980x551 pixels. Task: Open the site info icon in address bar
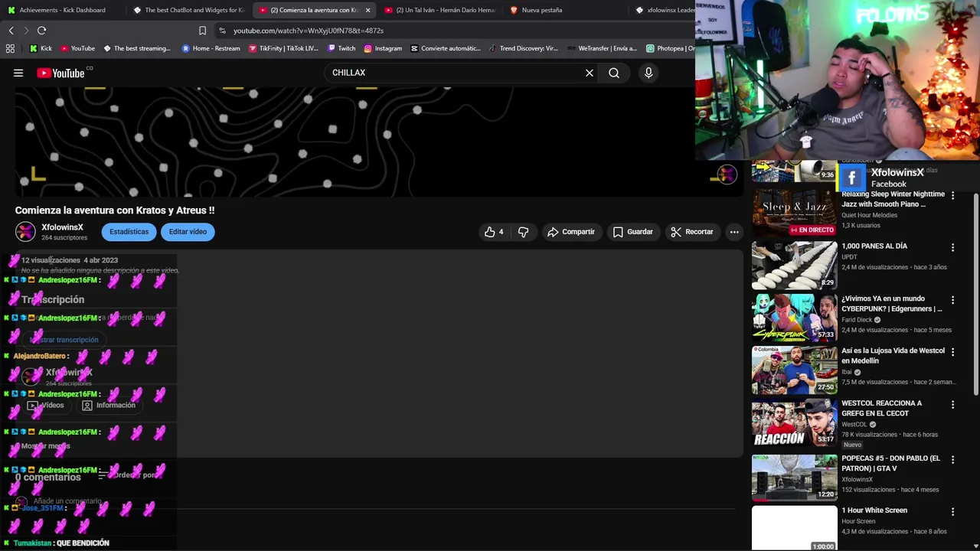point(222,31)
